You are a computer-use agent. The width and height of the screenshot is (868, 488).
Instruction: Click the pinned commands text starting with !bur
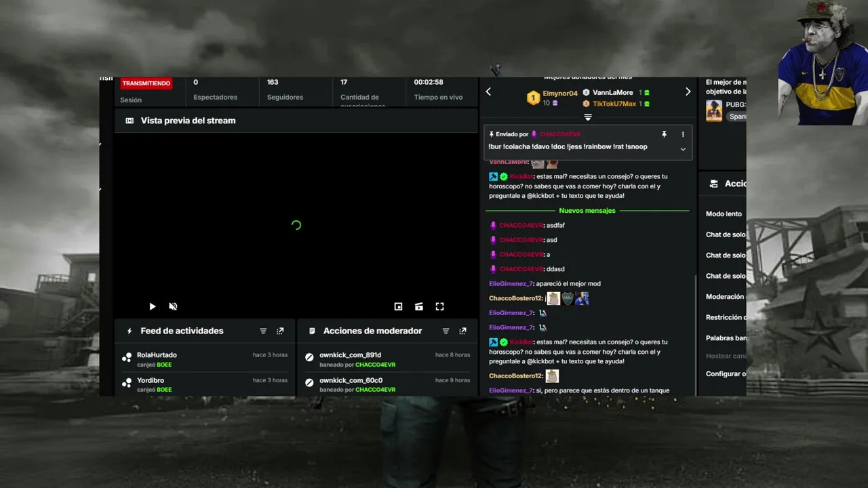coord(568,146)
